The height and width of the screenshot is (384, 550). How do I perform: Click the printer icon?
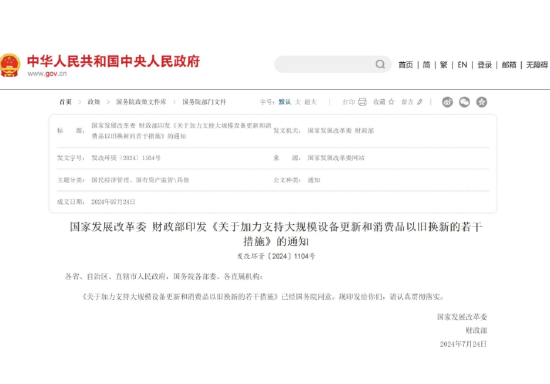[x=362, y=102]
